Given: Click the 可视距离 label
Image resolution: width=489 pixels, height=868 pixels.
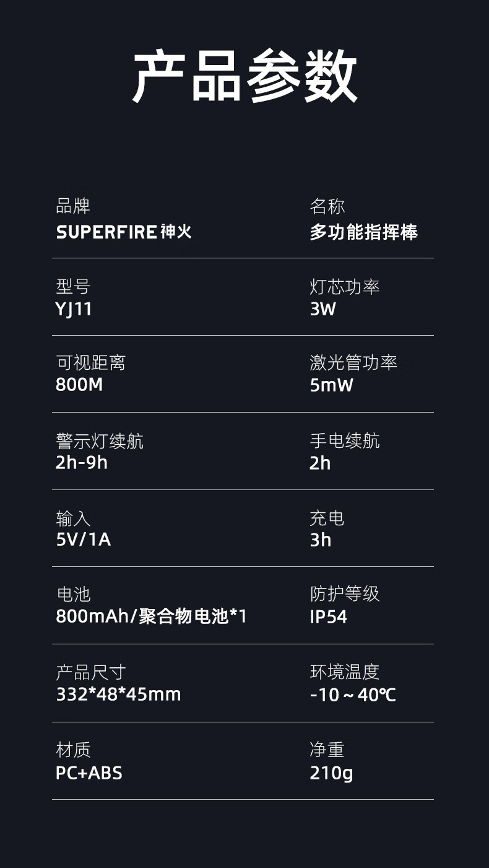Looking at the screenshot, I should pos(90,363).
